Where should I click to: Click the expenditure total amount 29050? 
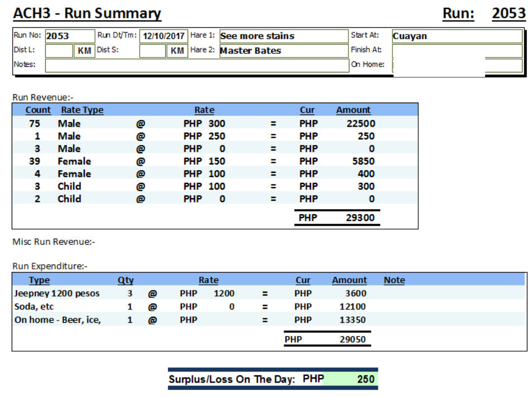352,339
